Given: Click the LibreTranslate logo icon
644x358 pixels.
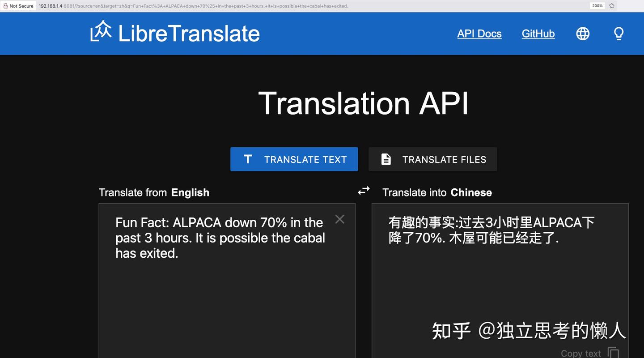Looking at the screenshot, I should pos(102,32).
